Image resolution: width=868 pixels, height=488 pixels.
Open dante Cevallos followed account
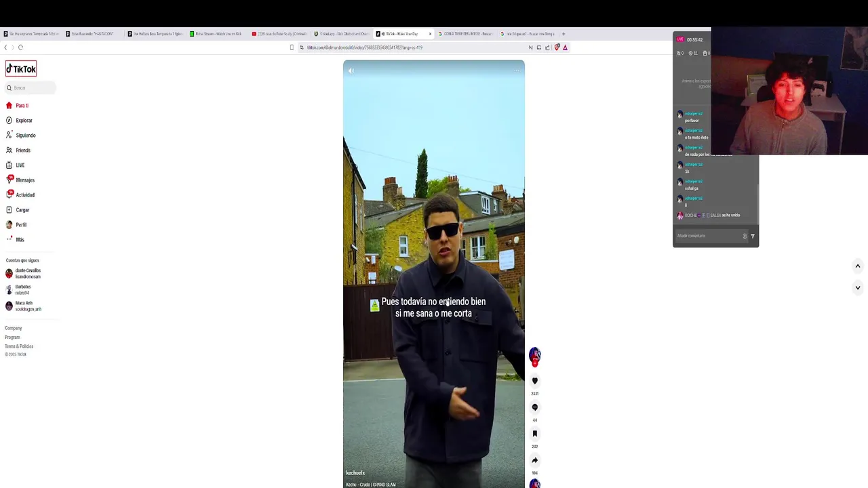coord(24,274)
